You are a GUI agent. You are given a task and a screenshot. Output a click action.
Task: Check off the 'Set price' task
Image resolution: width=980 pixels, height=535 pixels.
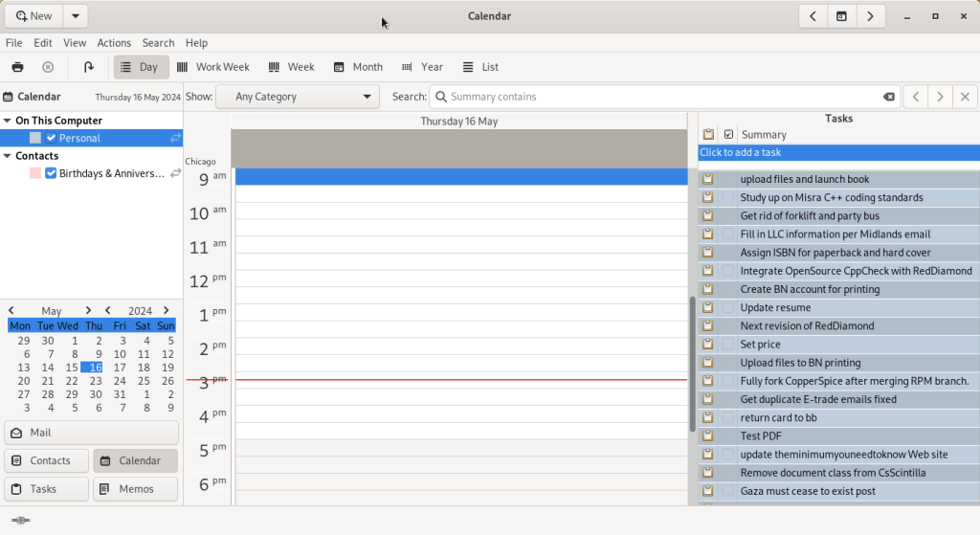click(728, 345)
